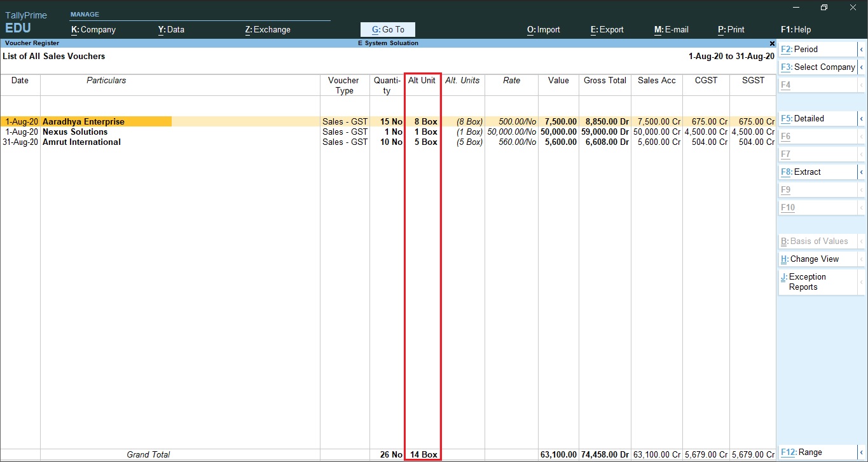The height and width of the screenshot is (462, 868).
Task: Open the P: Print menu
Action: tap(731, 29)
